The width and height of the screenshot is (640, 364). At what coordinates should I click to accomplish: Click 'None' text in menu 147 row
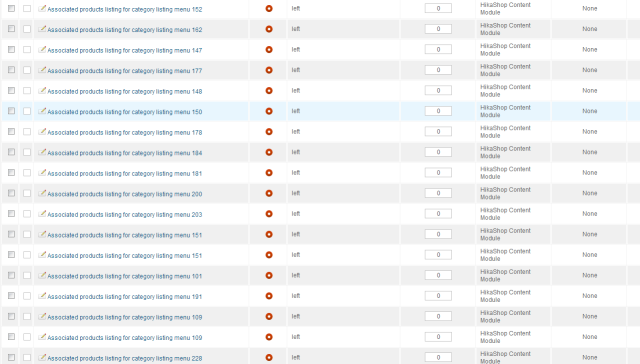pos(590,49)
